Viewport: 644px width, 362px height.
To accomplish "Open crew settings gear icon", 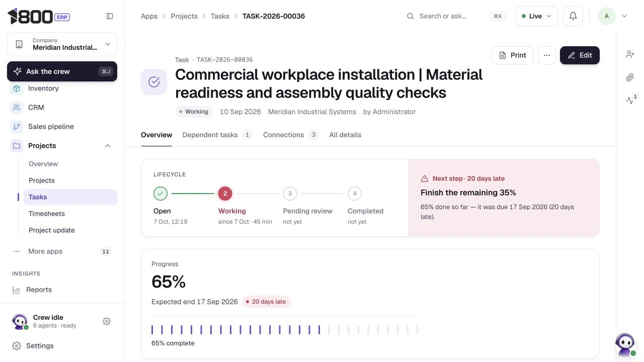I will pos(107,321).
